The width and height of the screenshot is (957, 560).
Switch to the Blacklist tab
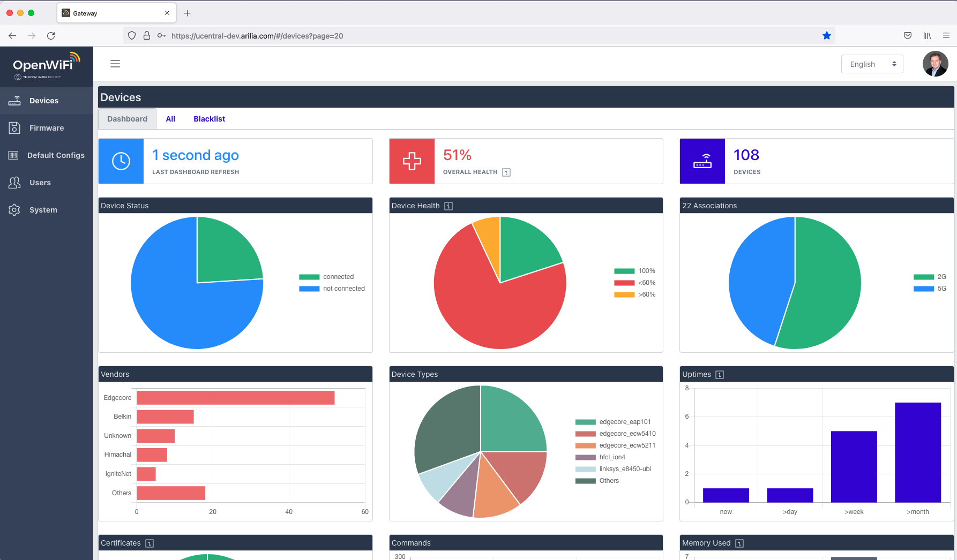click(209, 119)
